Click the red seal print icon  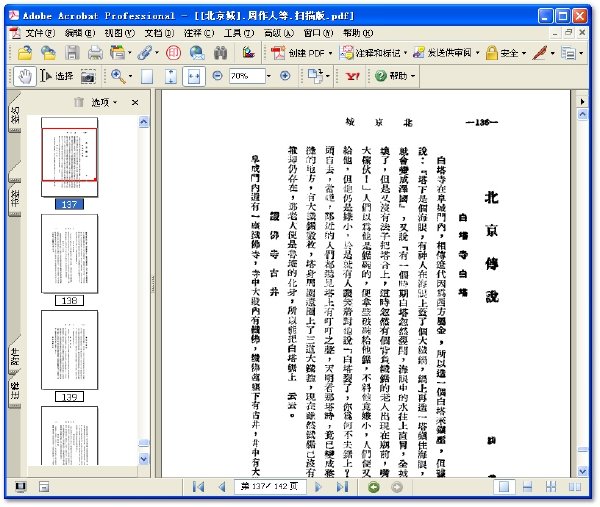click(173, 53)
